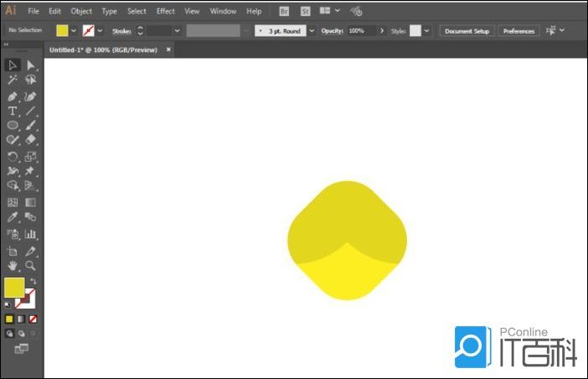This screenshot has height=379, width=588.
Task: Click the Preferences button
Action: [x=518, y=31]
